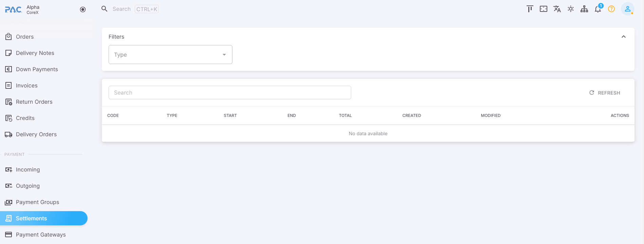The height and width of the screenshot is (244, 644).
Task: Toggle the light/dark theme icon
Action: tap(570, 9)
